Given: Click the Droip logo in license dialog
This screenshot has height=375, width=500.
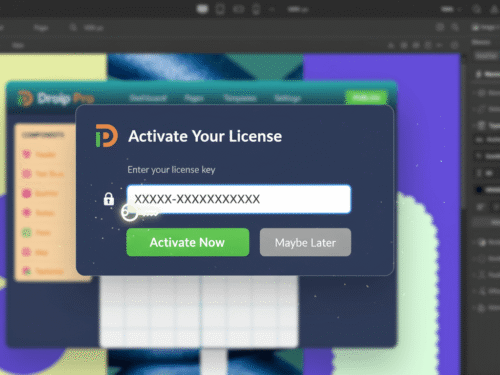Looking at the screenshot, I should pos(106,136).
